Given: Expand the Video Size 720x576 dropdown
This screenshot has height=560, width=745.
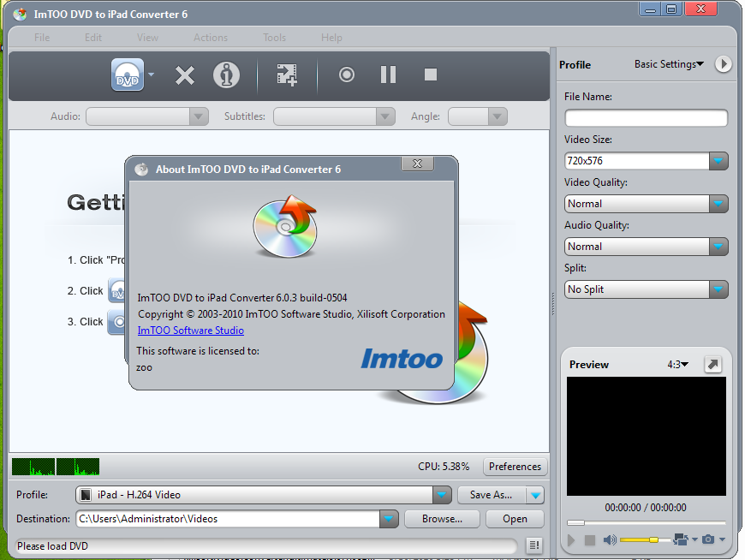Looking at the screenshot, I should coord(718,161).
